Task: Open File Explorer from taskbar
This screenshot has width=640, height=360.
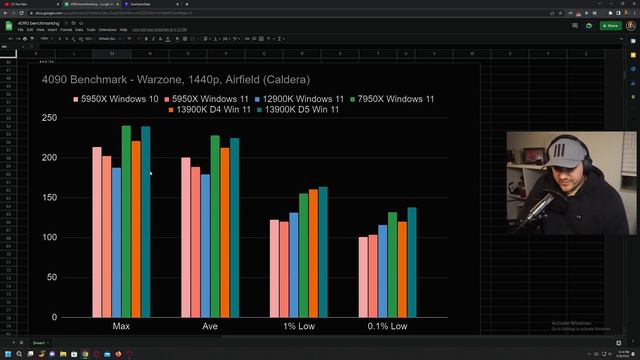Action: [63, 354]
